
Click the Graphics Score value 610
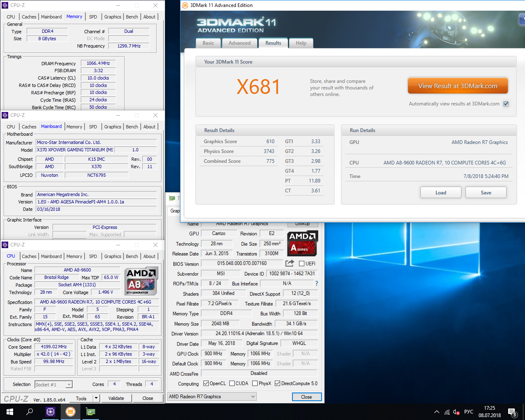pos(270,142)
